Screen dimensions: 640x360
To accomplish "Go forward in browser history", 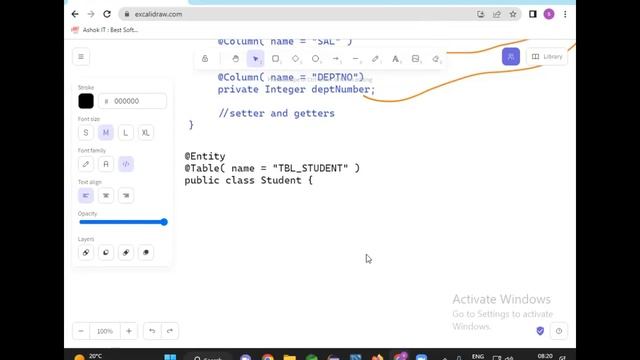I will [91, 14].
